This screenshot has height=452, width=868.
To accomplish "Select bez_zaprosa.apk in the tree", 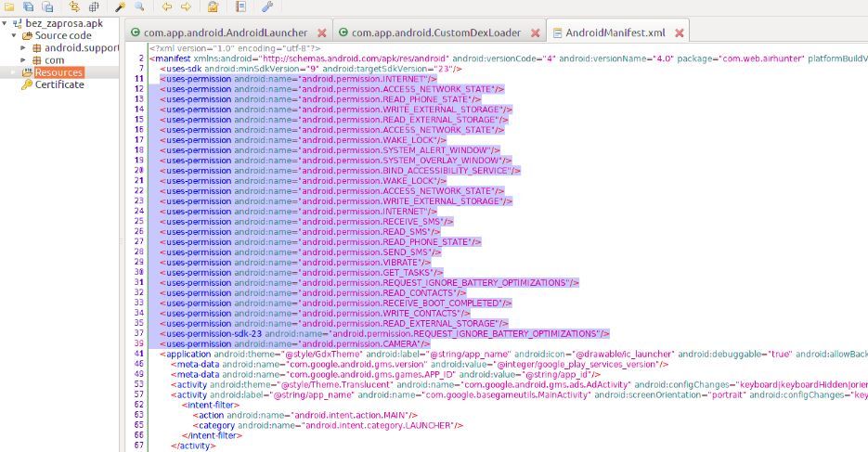I will pyautogui.click(x=64, y=24).
